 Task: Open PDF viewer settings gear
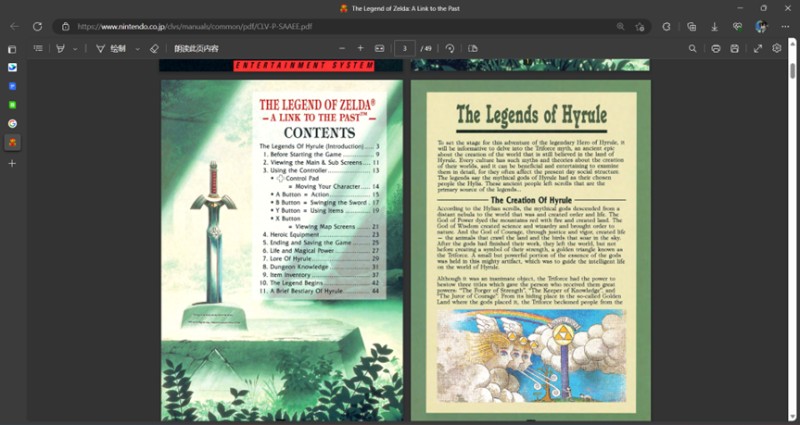(777, 48)
